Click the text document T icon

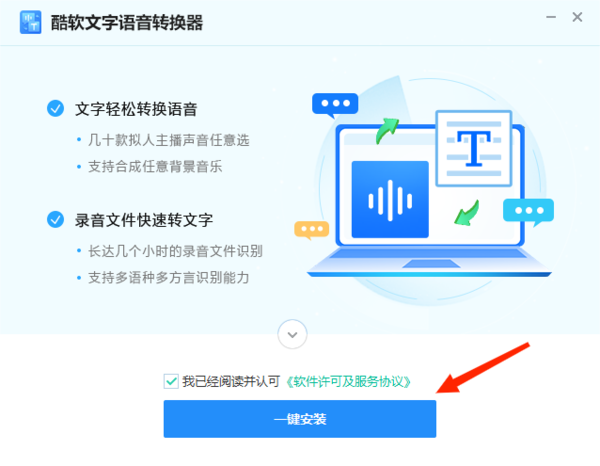pos(474,148)
